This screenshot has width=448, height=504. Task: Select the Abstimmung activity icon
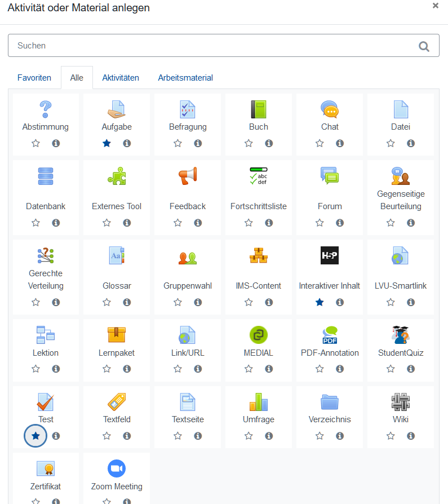[45, 109]
